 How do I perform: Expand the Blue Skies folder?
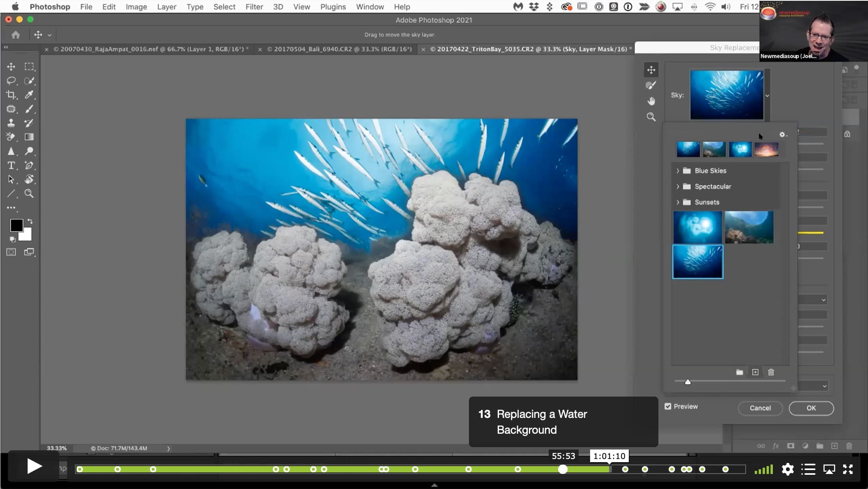(x=678, y=171)
